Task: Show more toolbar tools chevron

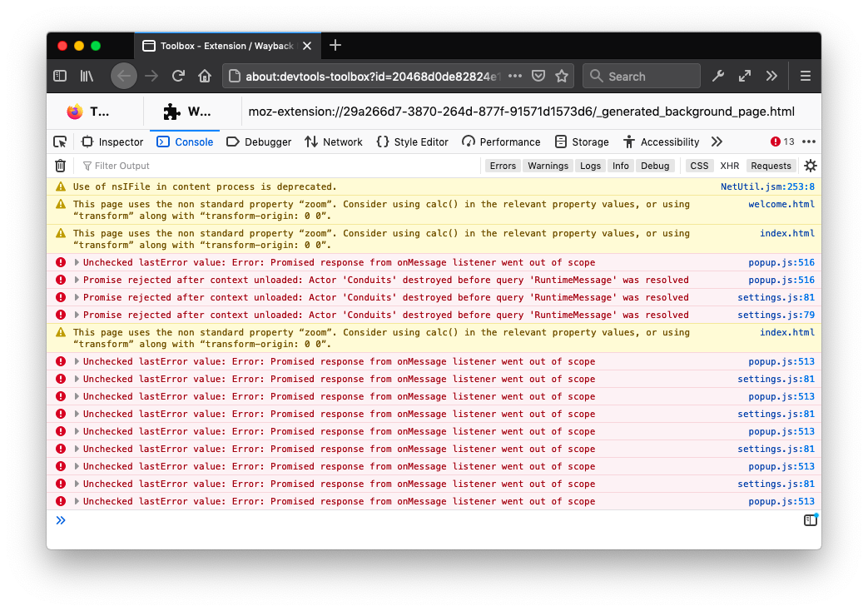Action: coord(771,76)
